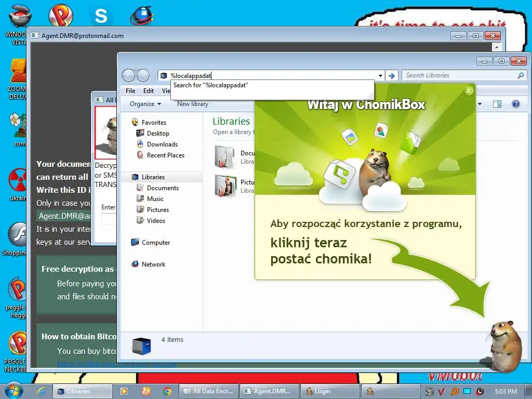532x399 pixels.
Task: Open UC Browser from the taskbar
Action: 146,391
